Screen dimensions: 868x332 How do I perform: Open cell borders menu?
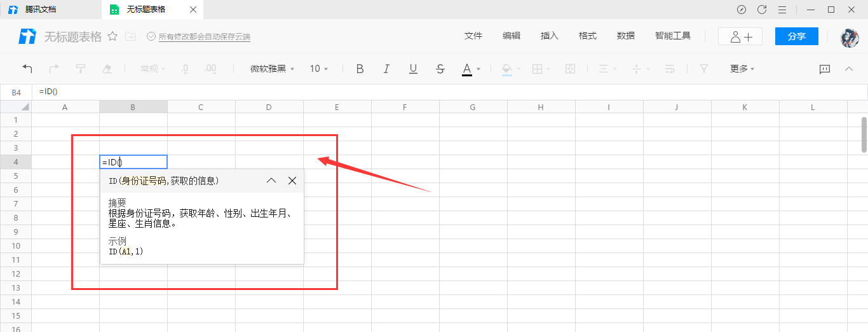point(537,69)
